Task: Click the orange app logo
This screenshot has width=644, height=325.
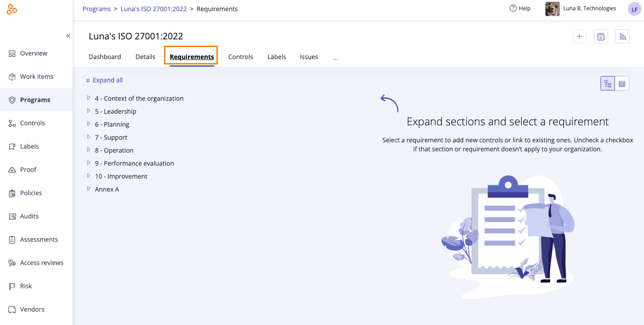Action: tap(12, 9)
